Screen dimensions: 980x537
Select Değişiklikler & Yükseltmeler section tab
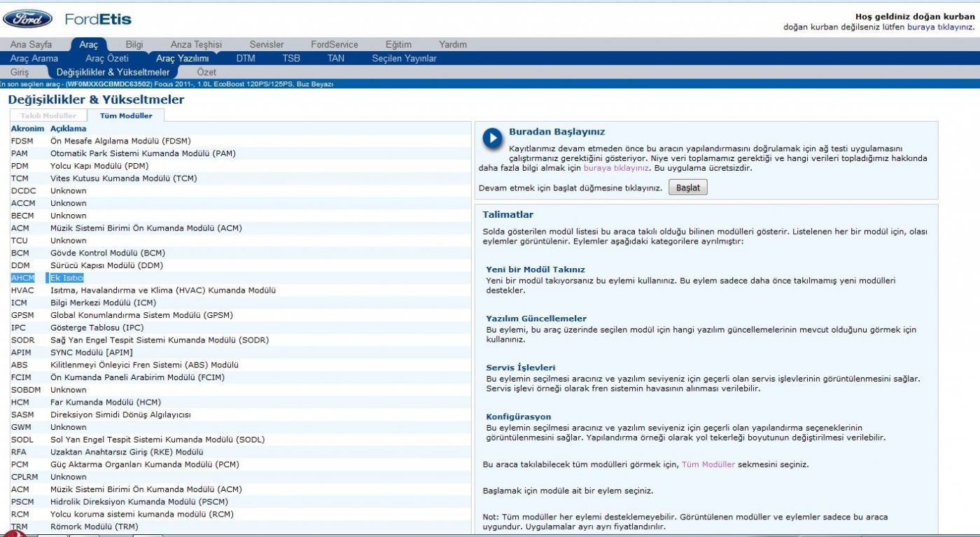tap(113, 72)
